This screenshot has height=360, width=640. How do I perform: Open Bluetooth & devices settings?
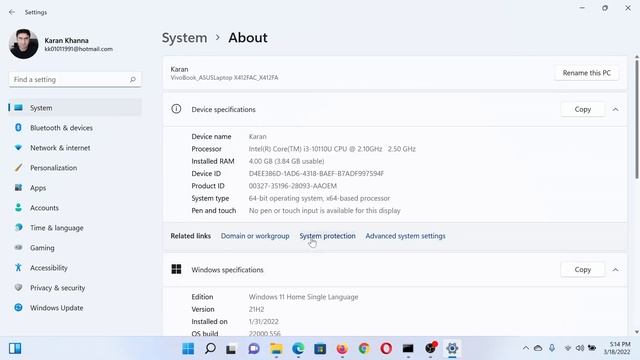tap(75, 128)
